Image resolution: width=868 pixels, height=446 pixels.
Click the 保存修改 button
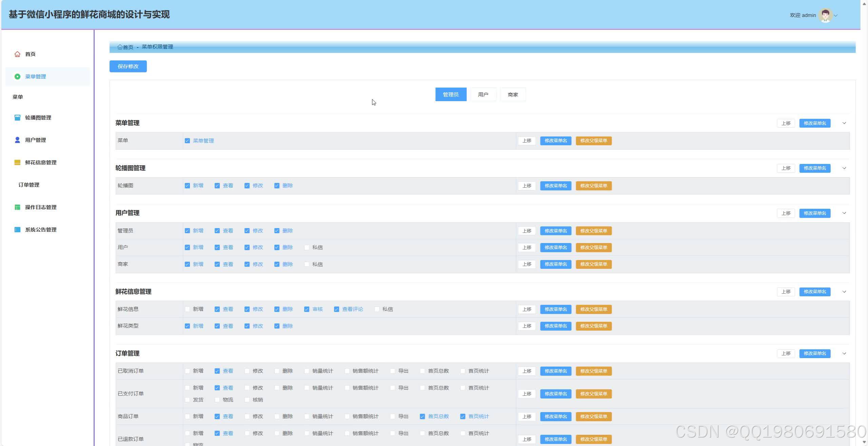click(128, 66)
